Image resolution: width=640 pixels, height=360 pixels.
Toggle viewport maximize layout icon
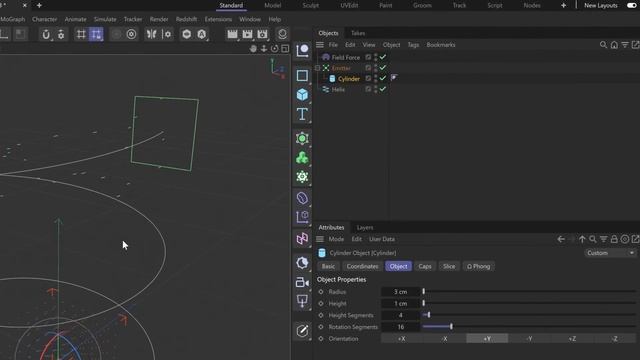pos(285,49)
